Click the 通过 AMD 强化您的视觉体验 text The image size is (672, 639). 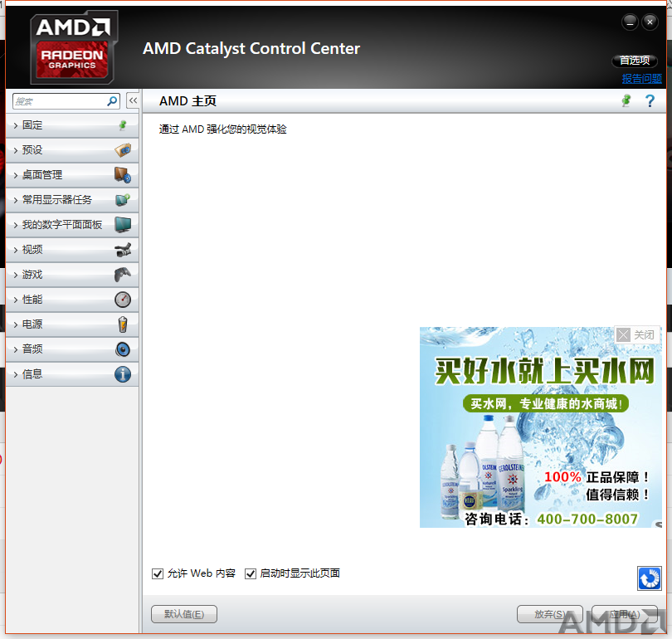tap(223, 129)
